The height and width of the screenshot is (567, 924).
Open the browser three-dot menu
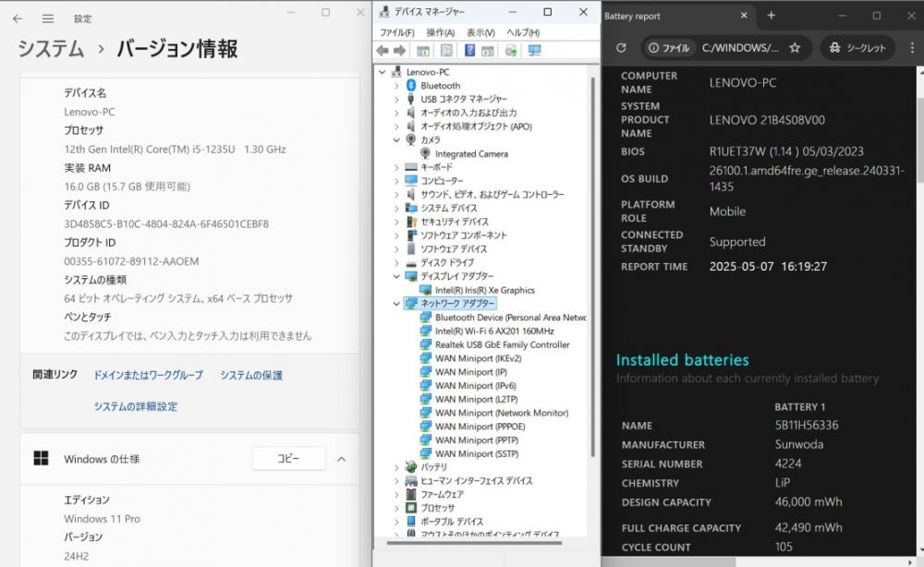tap(912, 48)
